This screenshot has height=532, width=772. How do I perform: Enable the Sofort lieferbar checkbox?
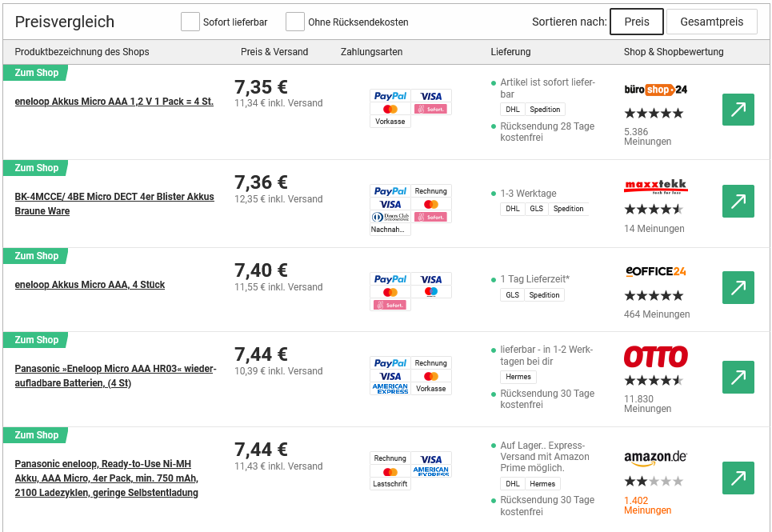pos(190,22)
